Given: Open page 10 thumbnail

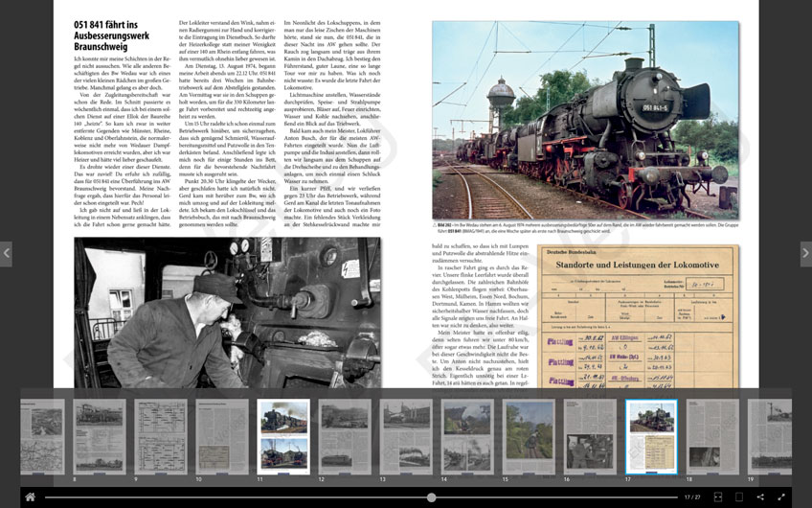Looking at the screenshot, I should coord(221,436).
